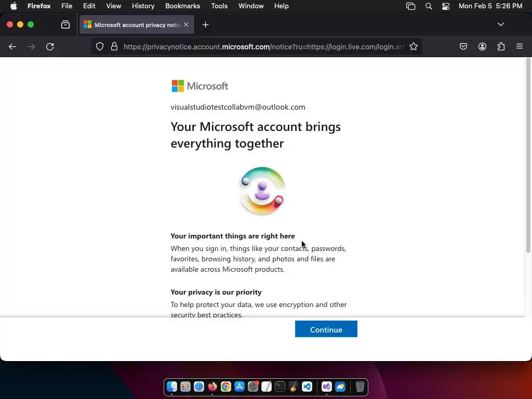Select the Microsoft account privacy notice tab
532x399 pixels.
137,24
